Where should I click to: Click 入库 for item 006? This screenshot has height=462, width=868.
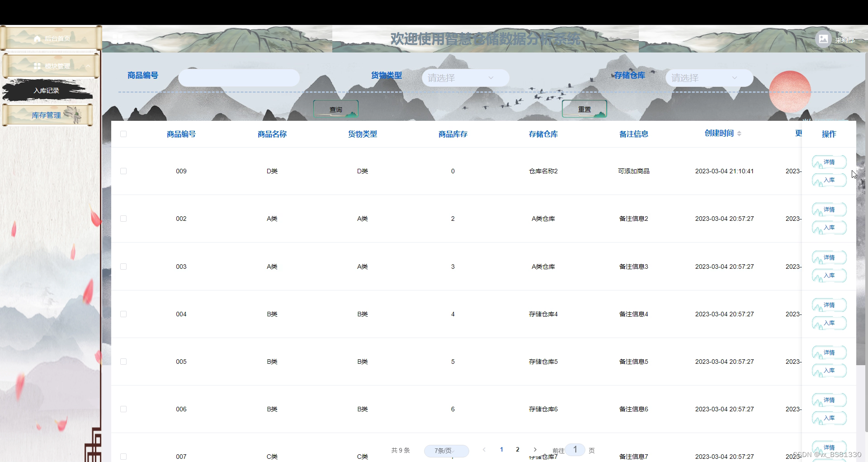point(829,418)
